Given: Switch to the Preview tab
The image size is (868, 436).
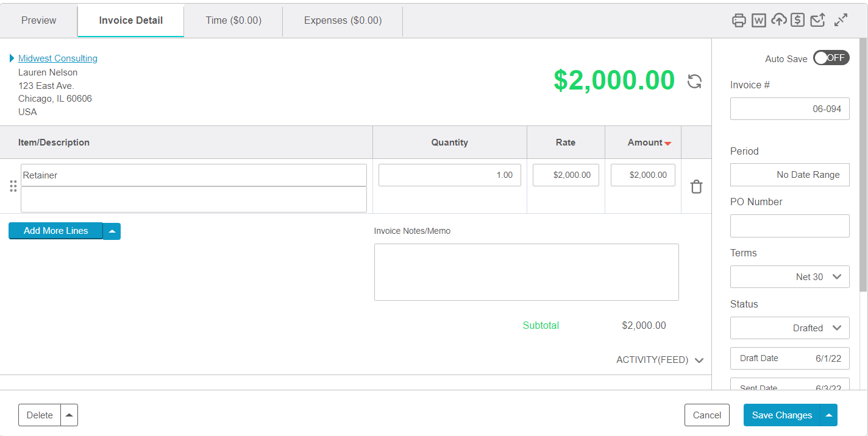Looking at the screenshot, I should pyautogui.click(x=38, y=20).
